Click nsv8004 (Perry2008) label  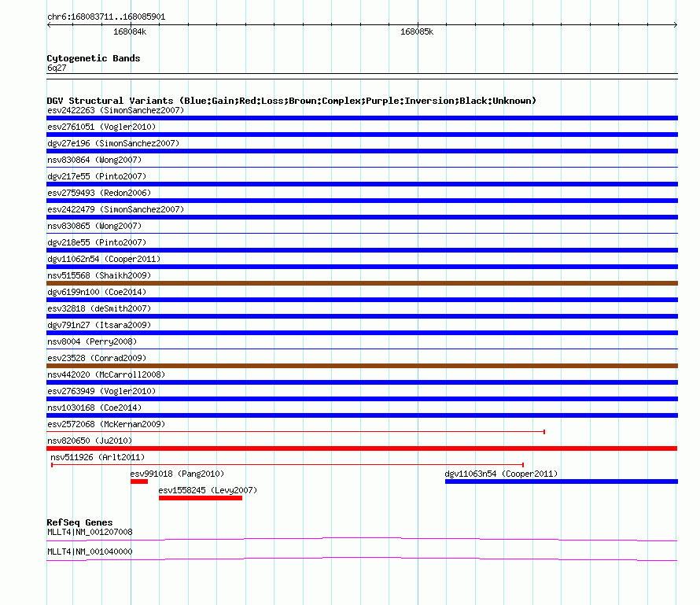92,341
